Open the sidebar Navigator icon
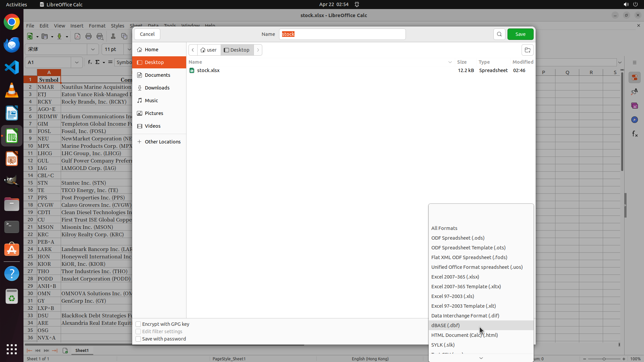The image size is (644, 362). (635, 120)
